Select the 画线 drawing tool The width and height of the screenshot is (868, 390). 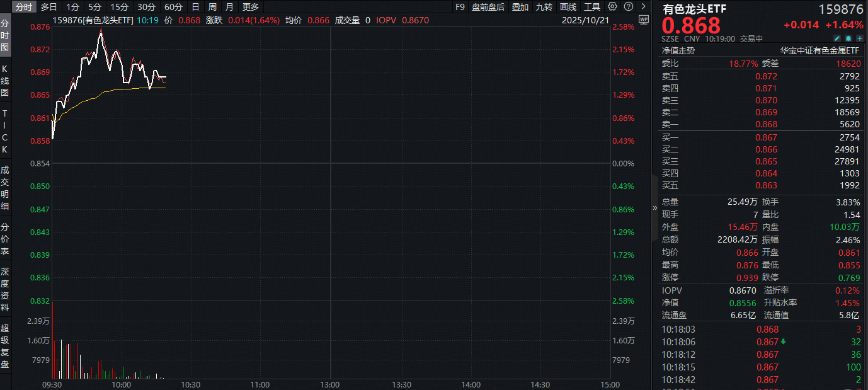click(x=567, y=7)
